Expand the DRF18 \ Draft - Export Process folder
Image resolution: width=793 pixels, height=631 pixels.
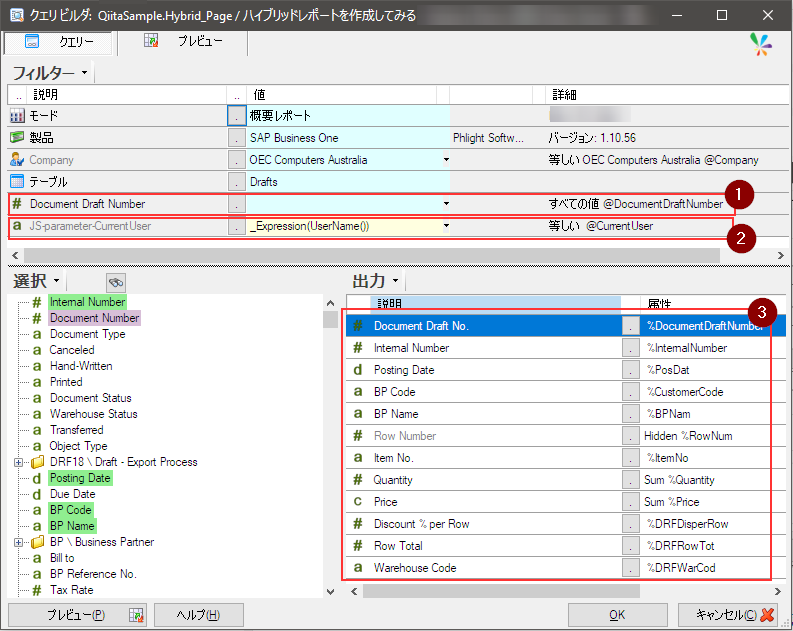[18, 462]
